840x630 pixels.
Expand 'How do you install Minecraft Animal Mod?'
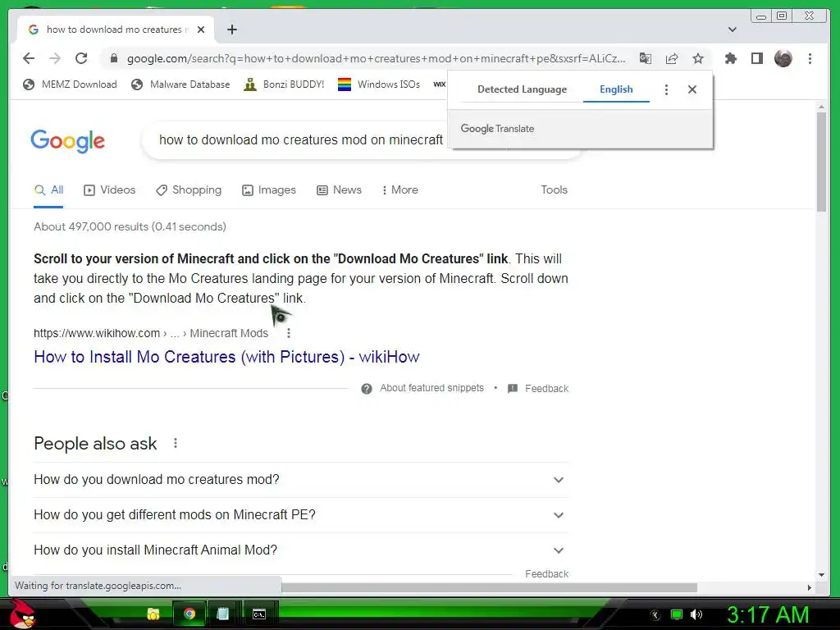(300, 550)
